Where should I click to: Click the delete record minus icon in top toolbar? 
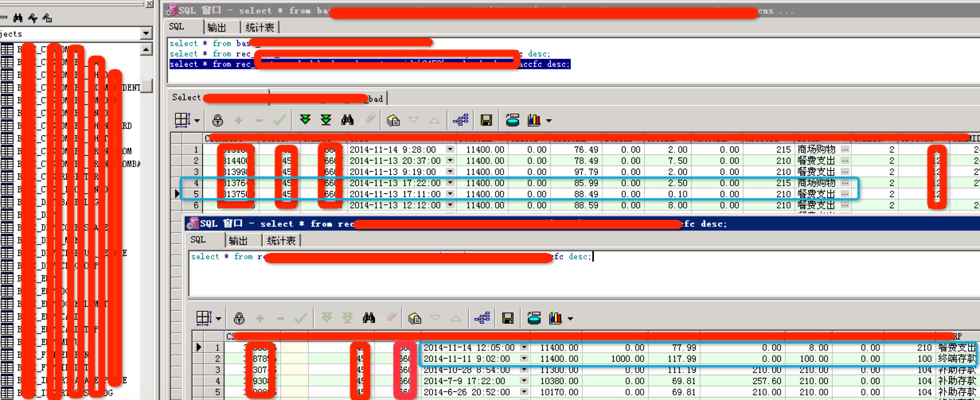[259, 120]
